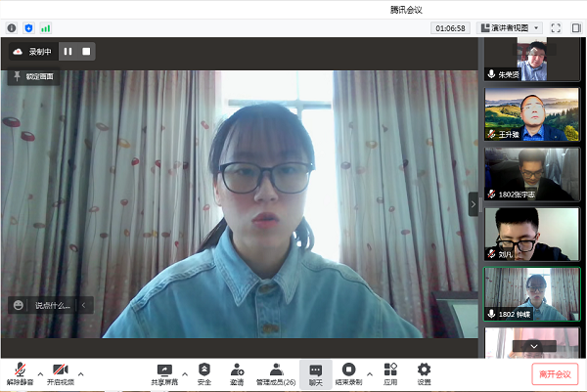The height and width of the screenshot is (392, 587).
Task: Toggle 解除静音 microphone button
Action: (x=20, y=372)
